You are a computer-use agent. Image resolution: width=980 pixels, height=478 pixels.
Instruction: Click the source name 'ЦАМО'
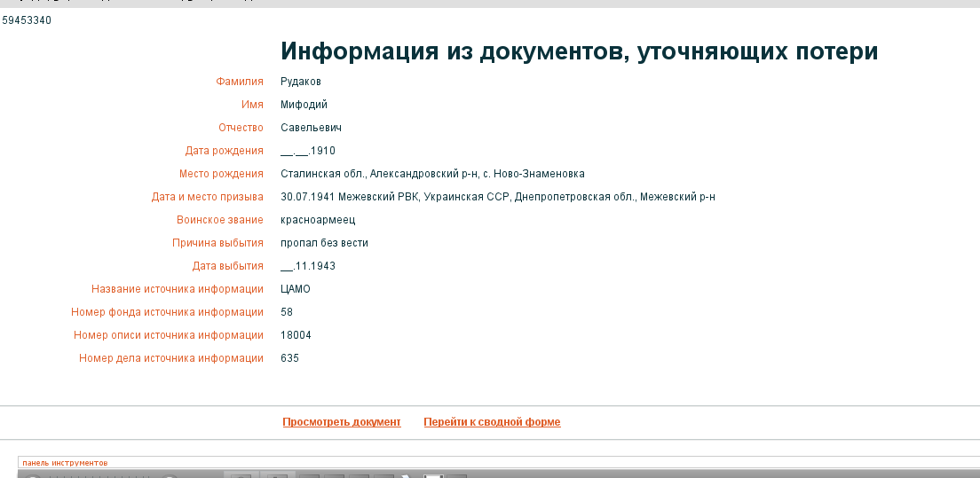tap(295, 289)
